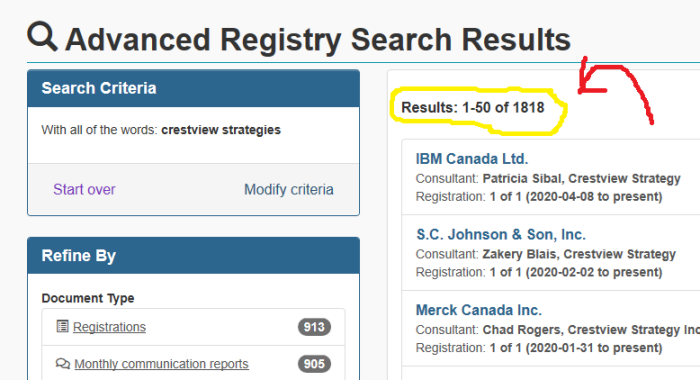The image size is (700, 380).
Task: Filter by Registrations document type
Action: point(109,327)
